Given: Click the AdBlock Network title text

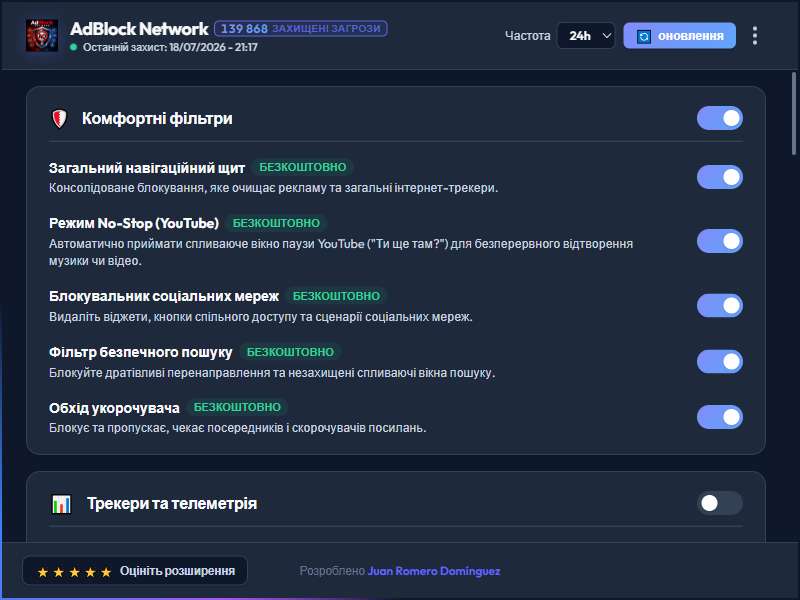Looking at the screenshot, I should click(139, 29).
